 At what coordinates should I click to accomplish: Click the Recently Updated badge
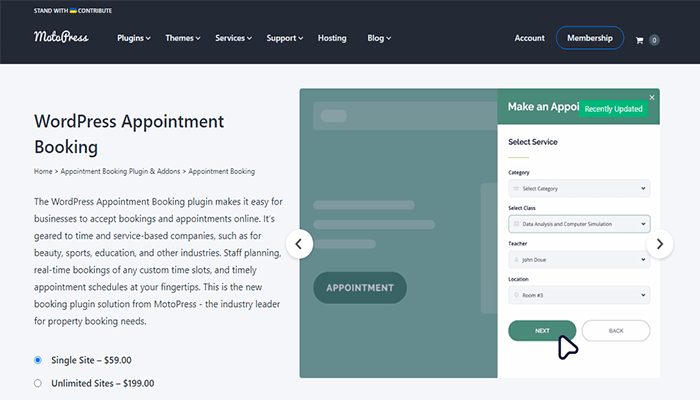(x=613, y=108)
